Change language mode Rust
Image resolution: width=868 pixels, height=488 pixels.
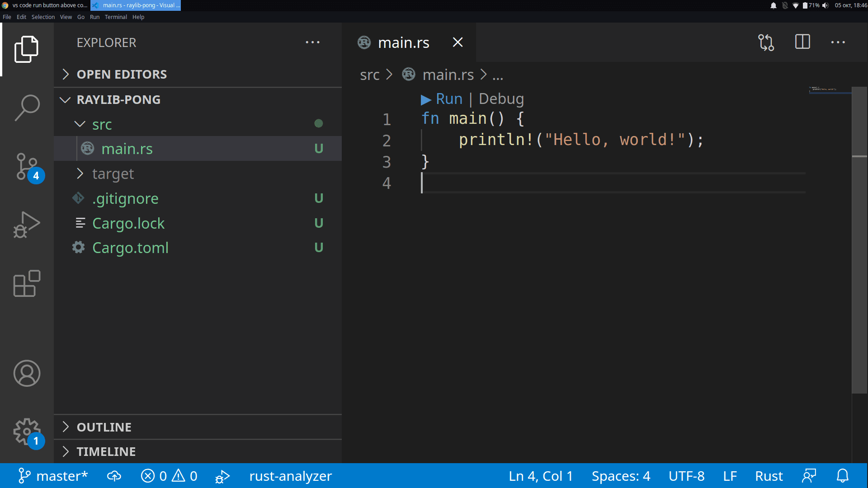click(x=769, y=476)
